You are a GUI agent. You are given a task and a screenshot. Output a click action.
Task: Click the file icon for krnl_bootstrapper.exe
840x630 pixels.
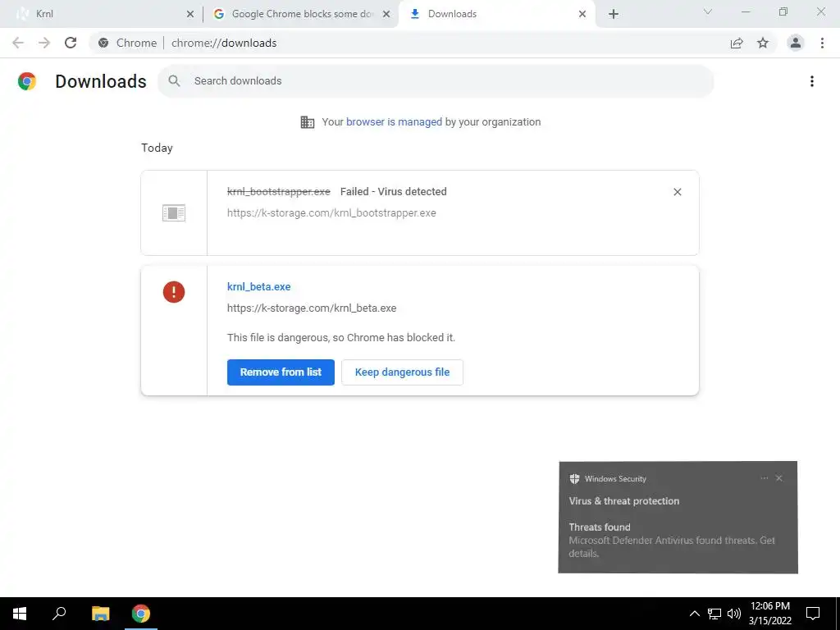(174, 212)
